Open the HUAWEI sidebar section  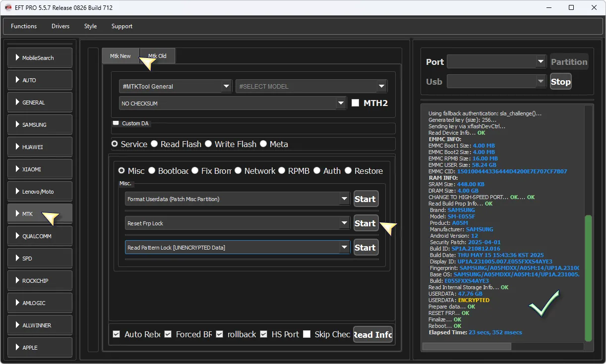40,147
